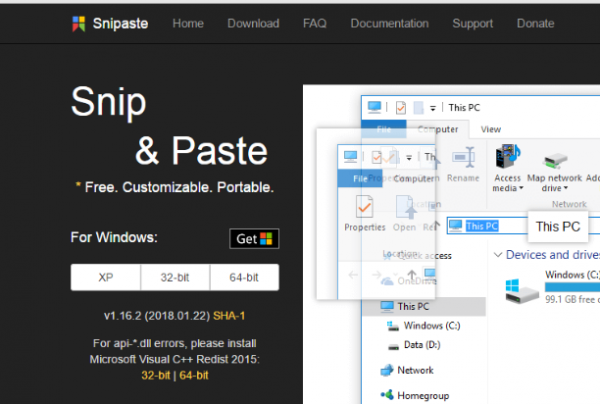Screen dimensions: 600x404
Task: Click the Rename icon in the ribbon
Action: point(463,156)
